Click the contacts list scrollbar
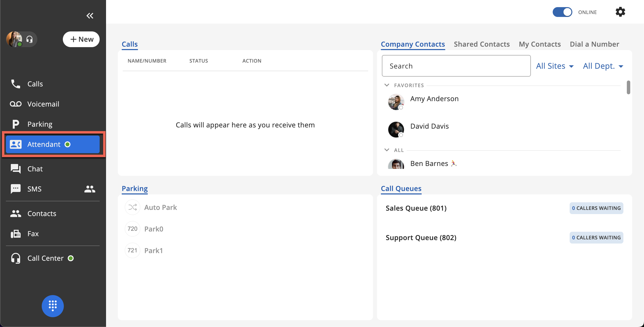 tap(628, 87)
